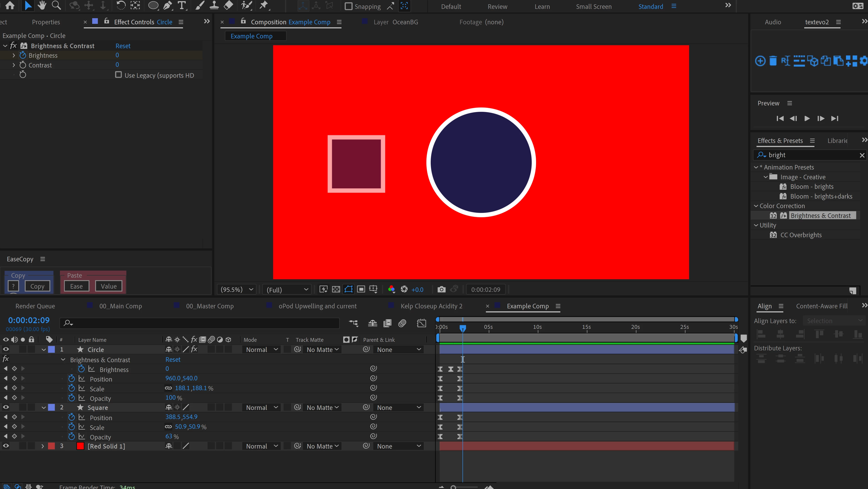Click the Home icon
The width and height of the screenshot is (868, 489).
click(10, 5)
